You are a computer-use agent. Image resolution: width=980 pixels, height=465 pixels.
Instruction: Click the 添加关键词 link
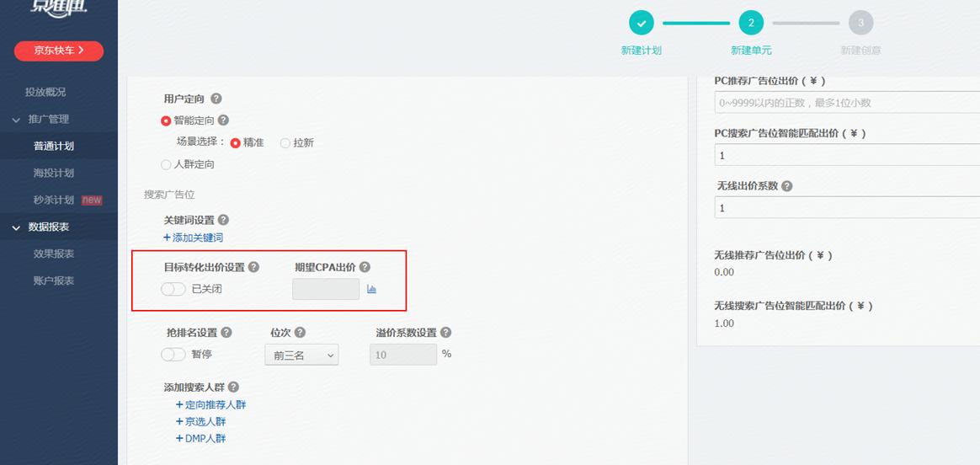pos(194,238)
